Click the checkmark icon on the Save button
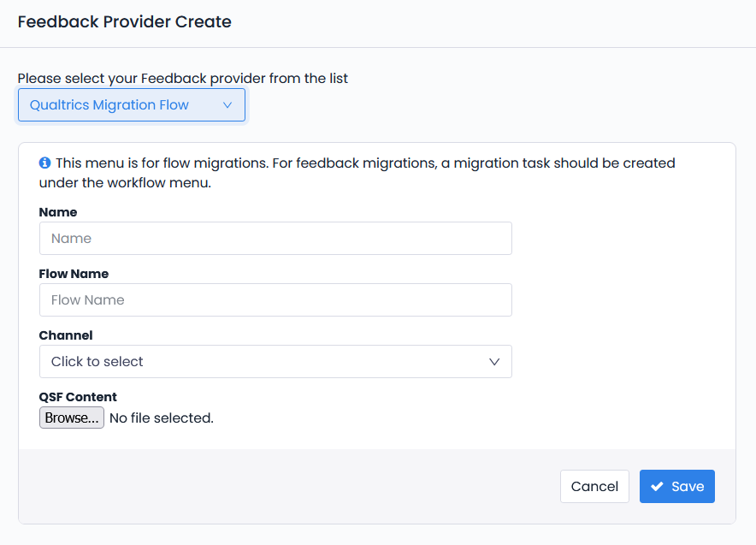 [x=657, y=487]
